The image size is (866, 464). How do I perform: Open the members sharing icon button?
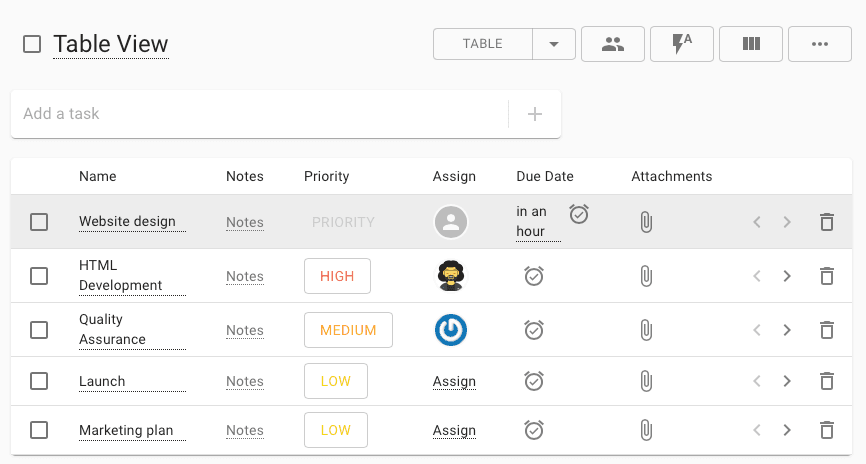pos(612,44)
